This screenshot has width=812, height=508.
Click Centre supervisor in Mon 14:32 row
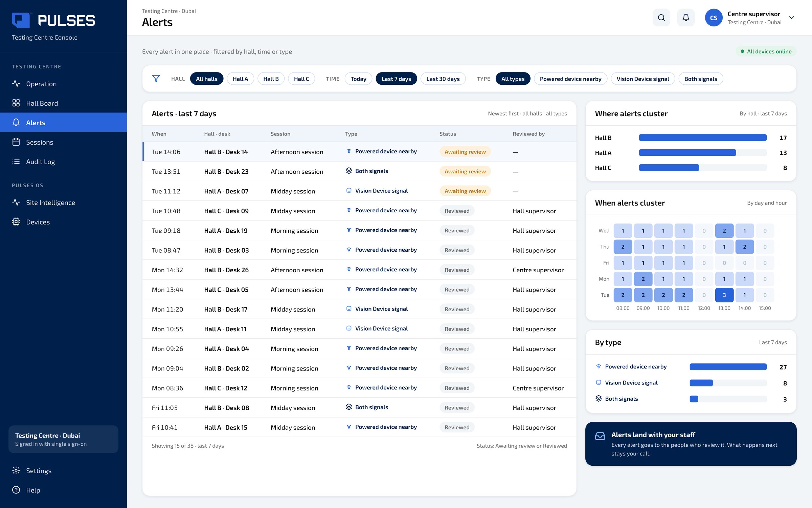coord(538,270)
